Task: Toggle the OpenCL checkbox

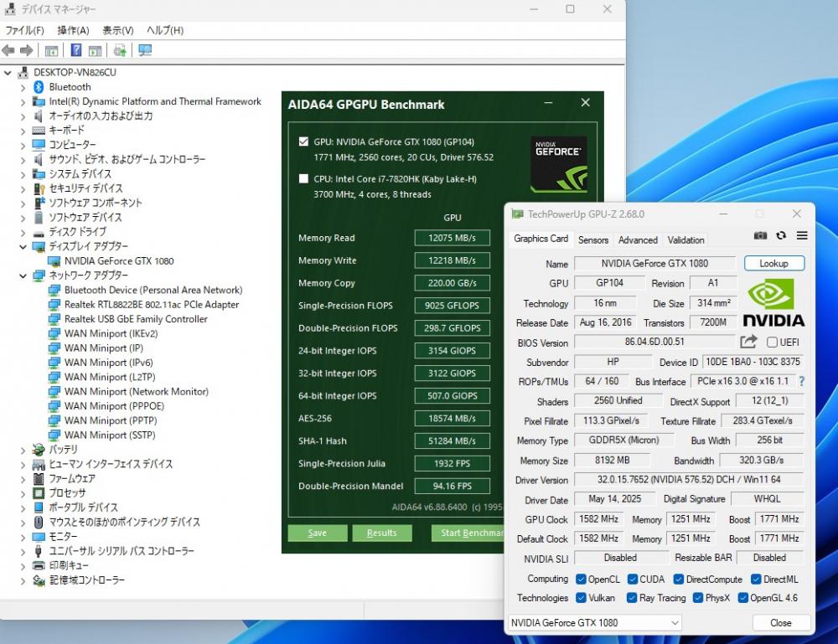Action: [581, 580]
